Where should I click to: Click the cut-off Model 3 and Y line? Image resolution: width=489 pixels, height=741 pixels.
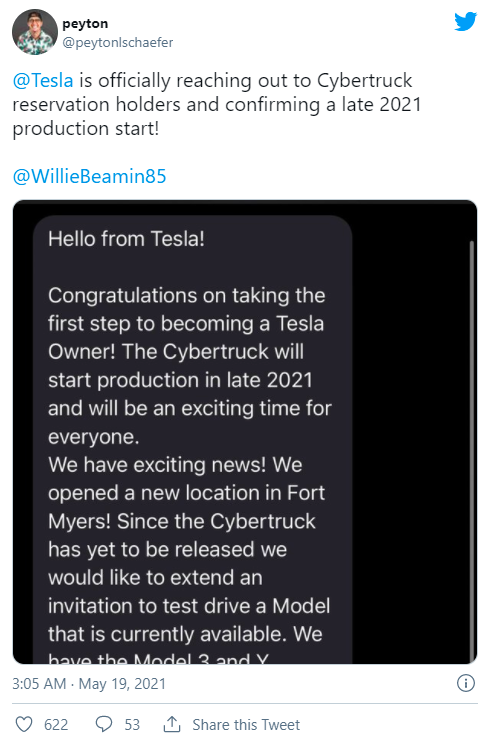pyautogui.click(x=158, y=658)
